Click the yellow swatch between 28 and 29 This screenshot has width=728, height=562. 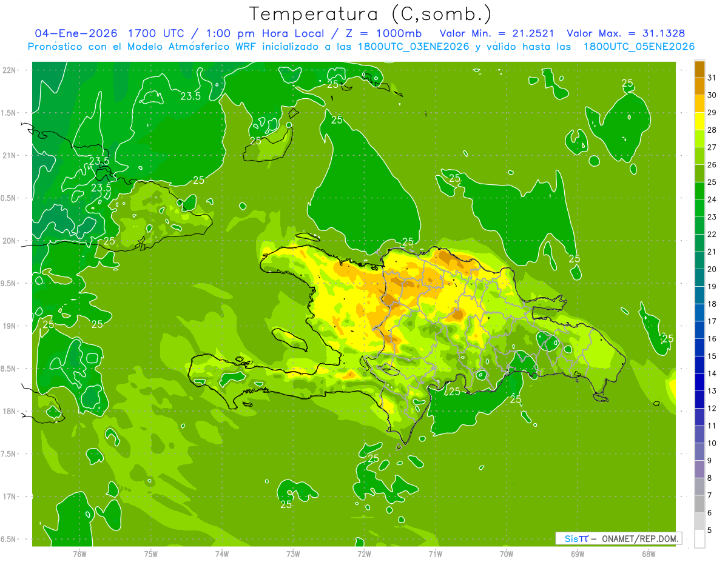tap(699, 121)
